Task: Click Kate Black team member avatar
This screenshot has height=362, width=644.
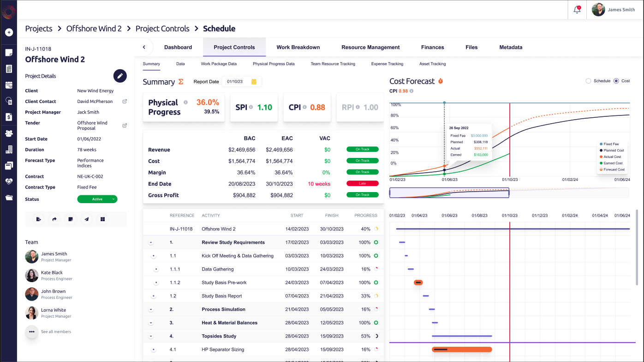Action: pyautogui.click(x=32, y=275)
